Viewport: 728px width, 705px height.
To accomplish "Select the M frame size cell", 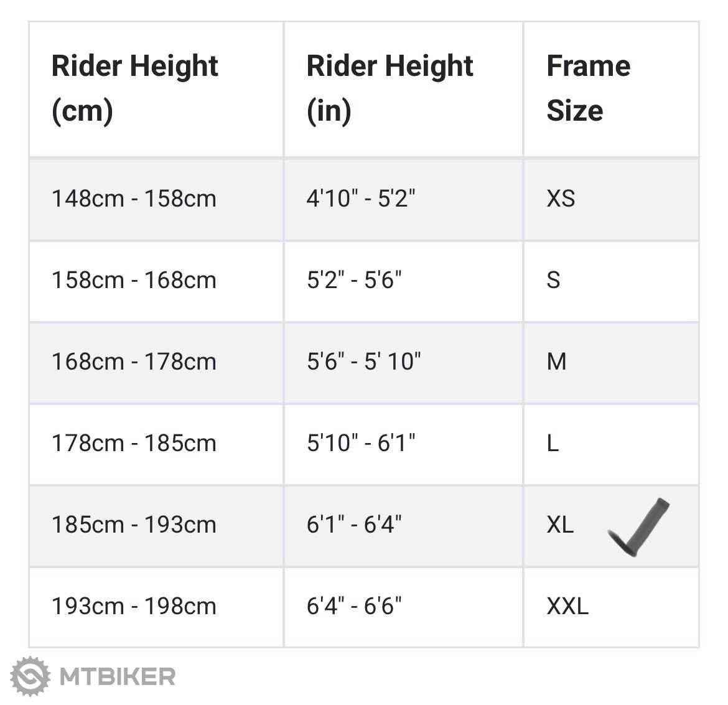I will [x=556, y=362].
